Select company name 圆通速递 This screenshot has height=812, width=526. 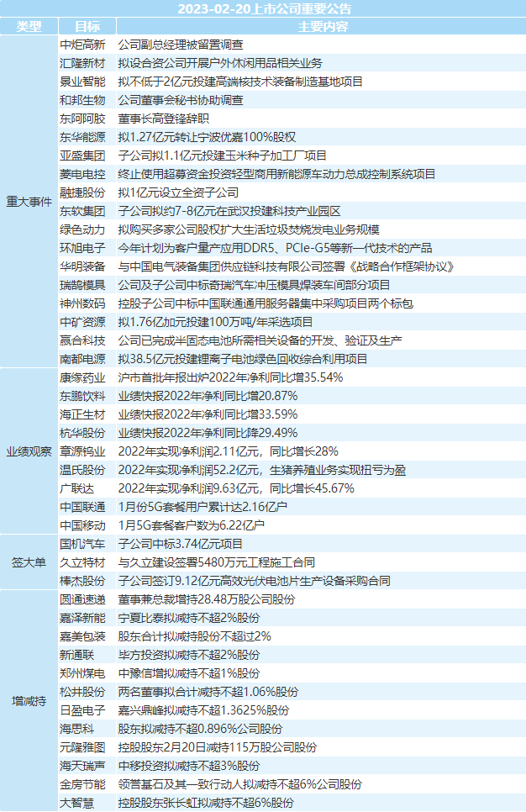click(x=82, y=599)
